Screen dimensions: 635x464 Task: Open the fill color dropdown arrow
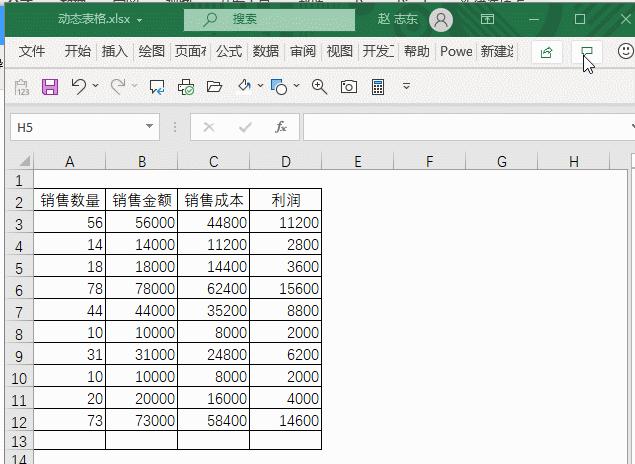260,85
